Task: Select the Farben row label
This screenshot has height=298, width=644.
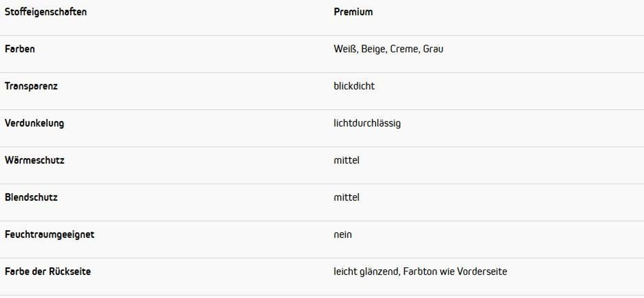Action: click(20, 49)
